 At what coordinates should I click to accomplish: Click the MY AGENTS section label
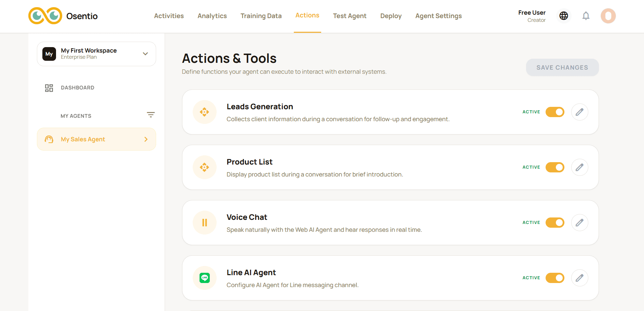76,116
